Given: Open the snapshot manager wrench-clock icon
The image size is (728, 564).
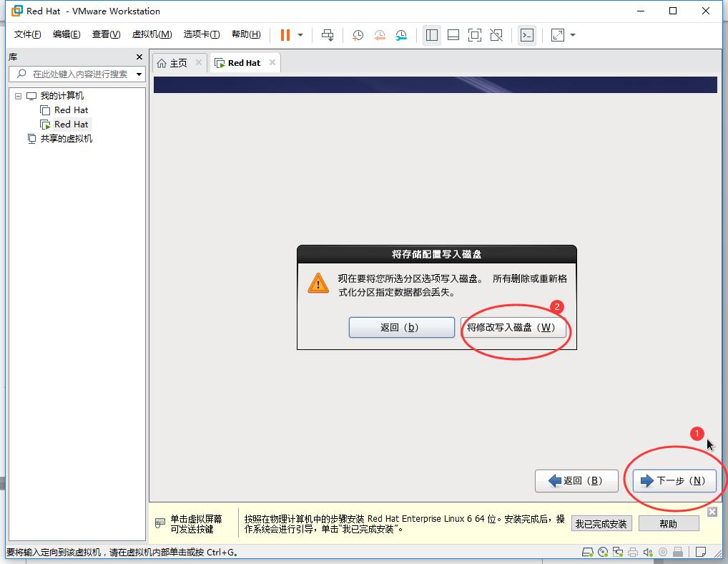Looking at the screenshot, I should pyautogui.click(x=401, y=35).
